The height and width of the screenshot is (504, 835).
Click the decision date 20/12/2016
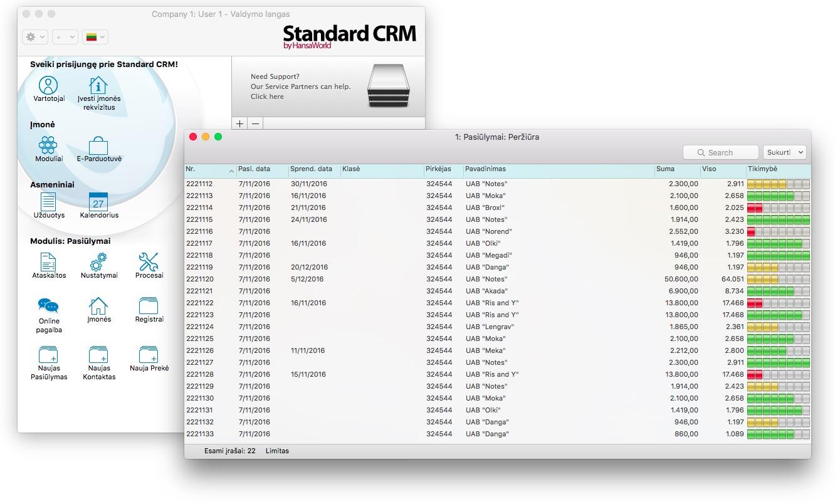click(x=309, y=267)
